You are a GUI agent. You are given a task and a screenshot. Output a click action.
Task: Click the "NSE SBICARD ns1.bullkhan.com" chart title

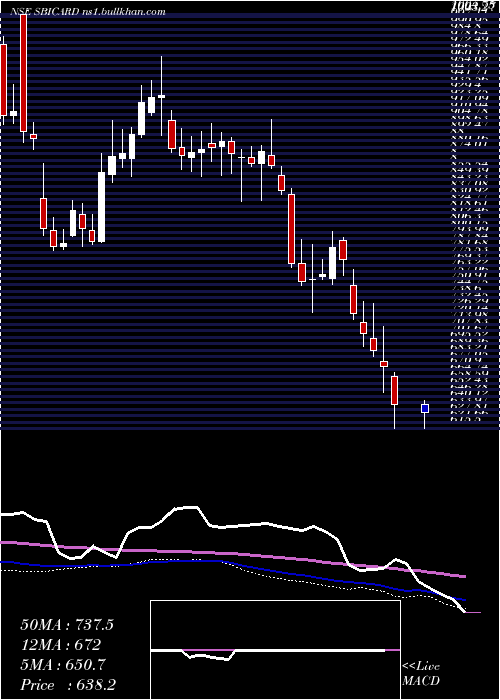click(87, 12)
